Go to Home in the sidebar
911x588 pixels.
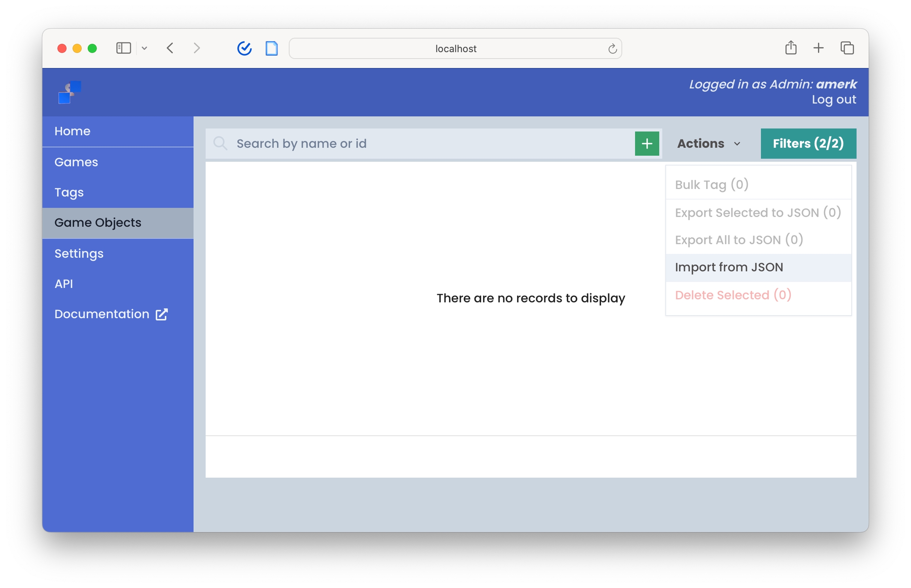pos(118,131)
